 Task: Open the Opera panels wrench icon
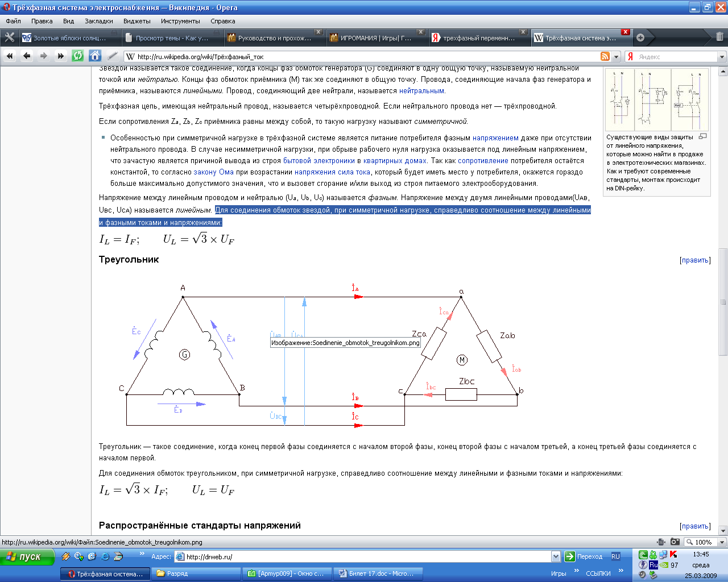10,38
